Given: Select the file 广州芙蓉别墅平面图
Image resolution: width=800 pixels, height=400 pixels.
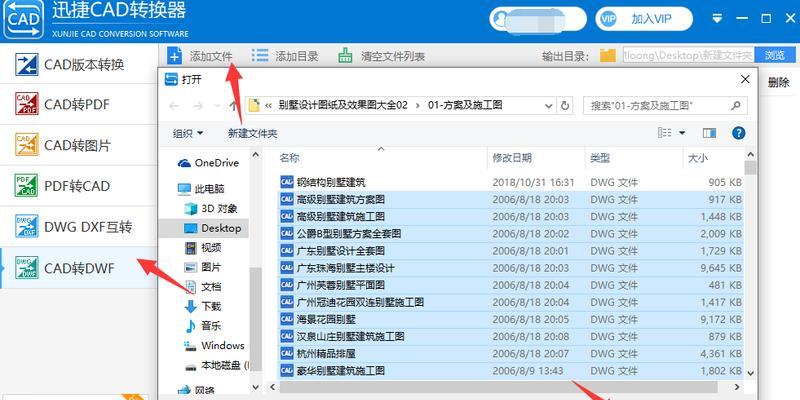Looking at the screenshot, I should click(510, 285).
